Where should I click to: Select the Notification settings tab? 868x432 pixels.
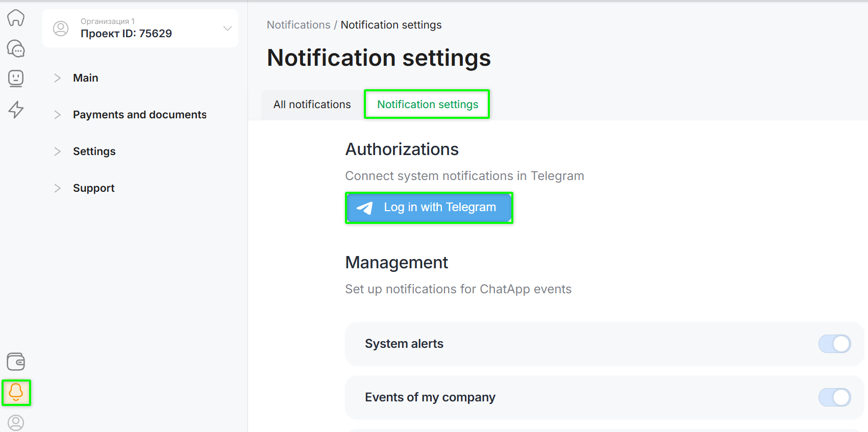pos(427,105)
